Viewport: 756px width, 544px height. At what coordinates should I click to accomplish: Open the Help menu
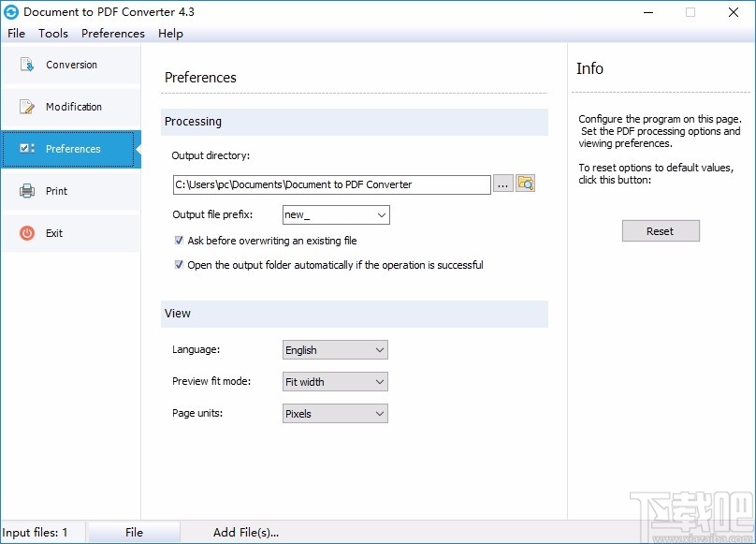[x=170, y=33]
